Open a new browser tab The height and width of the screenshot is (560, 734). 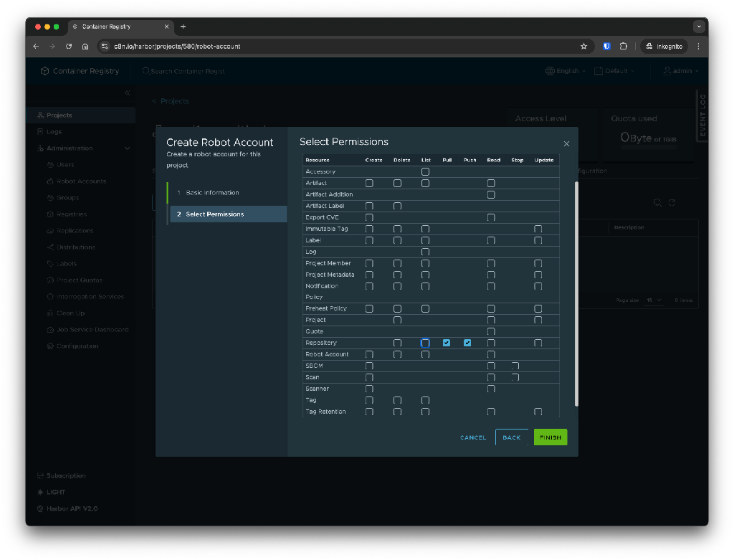pos(183,27)
